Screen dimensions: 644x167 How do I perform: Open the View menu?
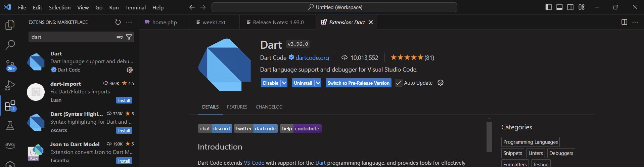pyautogui.click(x=83, y=7)
